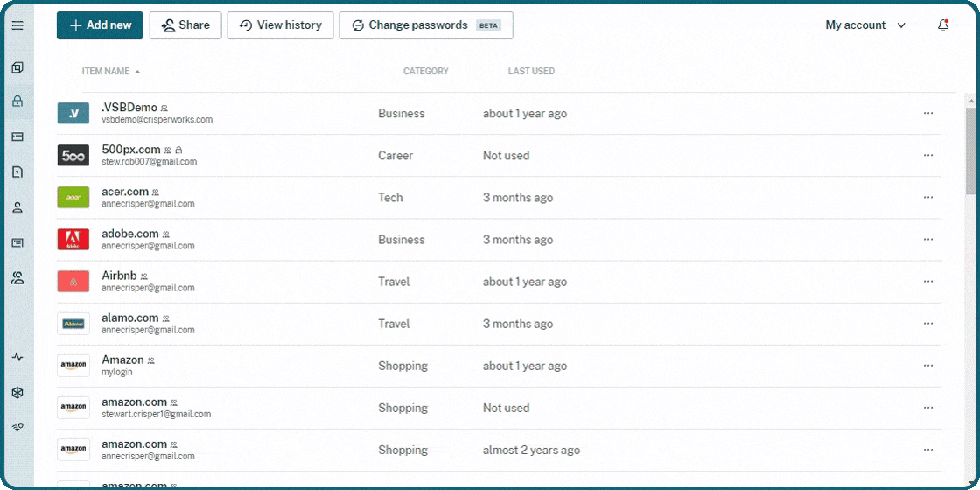Open Sharing Center sidebar icon
The width and height of the screenshot is (980, 490).
(x=17, y=278)
